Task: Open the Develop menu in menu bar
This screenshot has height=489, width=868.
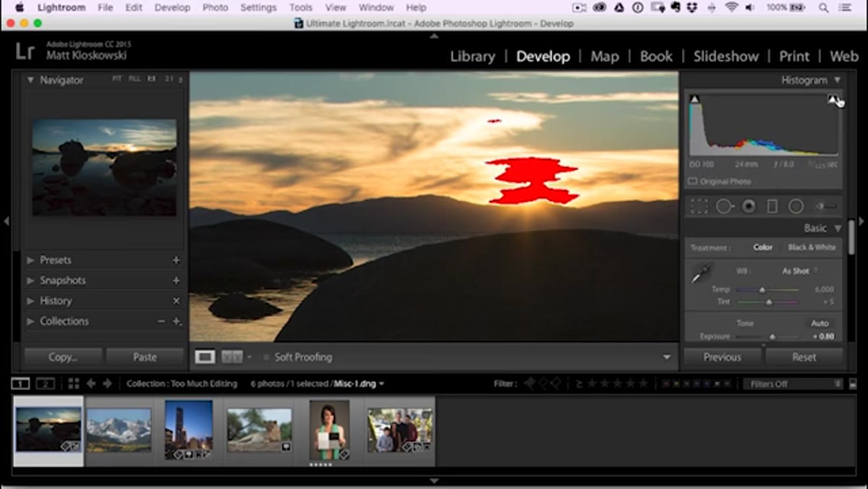Action: coord(172,7)
